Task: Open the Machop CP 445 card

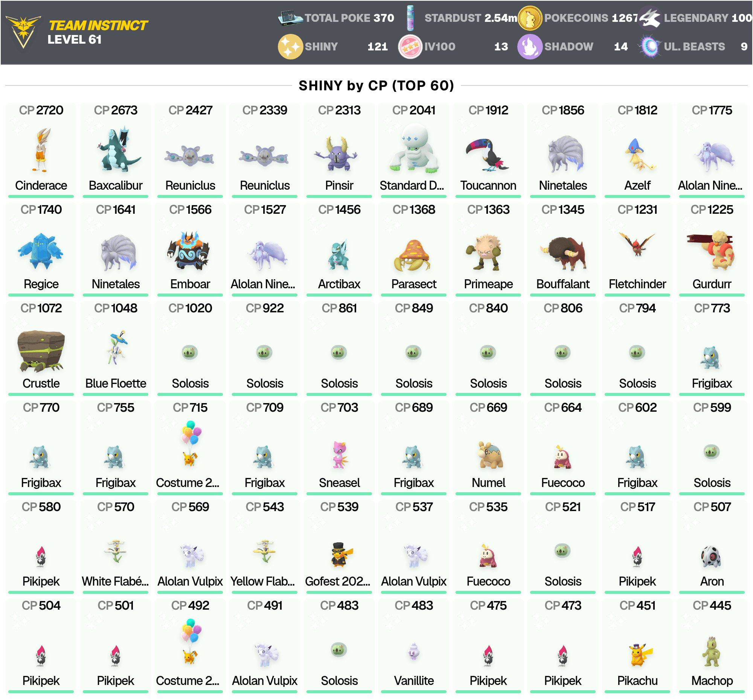Action: click(712, 645)
